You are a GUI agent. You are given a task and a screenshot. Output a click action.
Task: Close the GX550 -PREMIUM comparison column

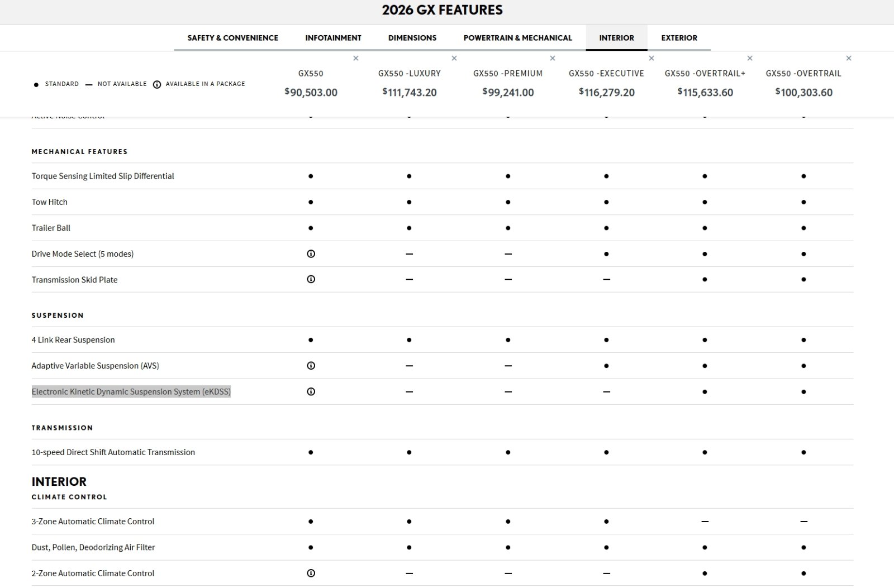click(553, 58)
